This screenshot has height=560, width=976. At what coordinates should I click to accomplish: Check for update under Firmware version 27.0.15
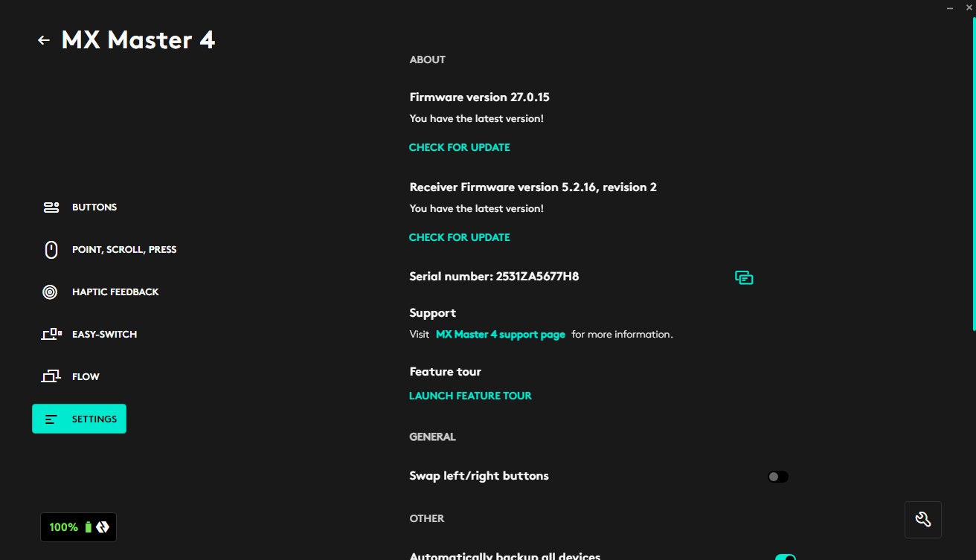tap(460, 147)
